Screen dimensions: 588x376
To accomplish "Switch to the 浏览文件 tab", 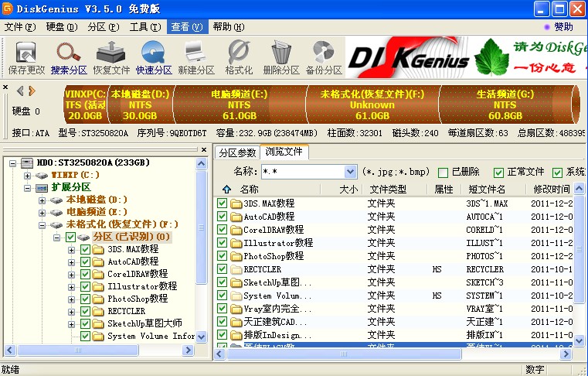I will pos(284,152).
